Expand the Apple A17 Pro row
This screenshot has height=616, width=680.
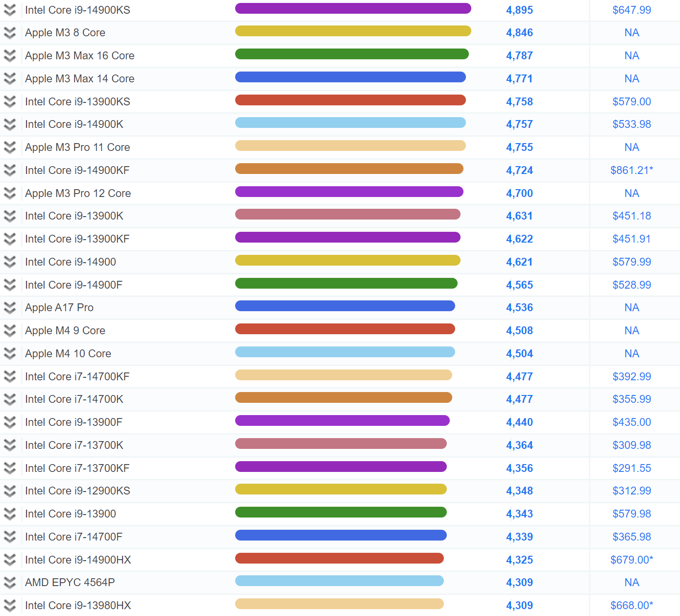click(x=10, y=308)
